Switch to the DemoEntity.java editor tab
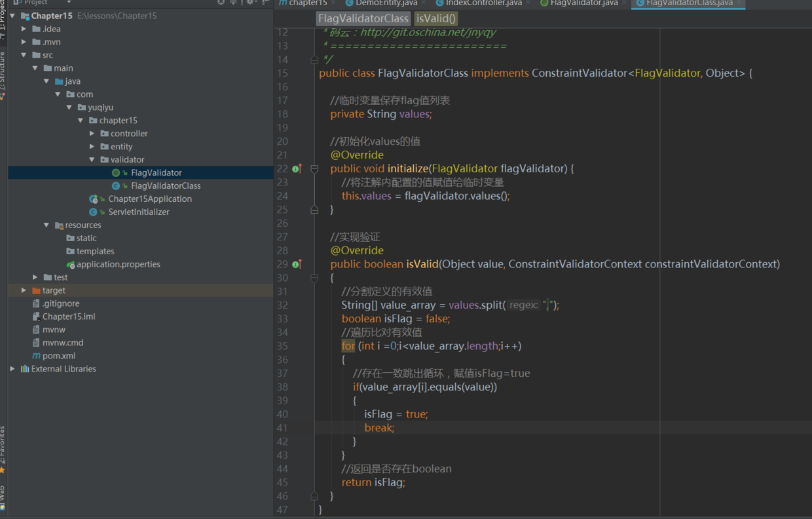The image size is (812, 519). tap(386, 3)
